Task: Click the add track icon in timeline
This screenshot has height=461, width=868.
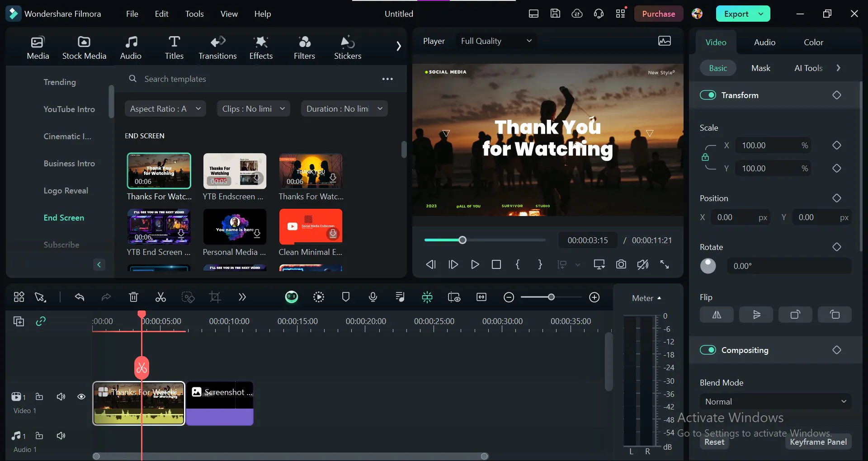Action: click(x=19, y=321)
